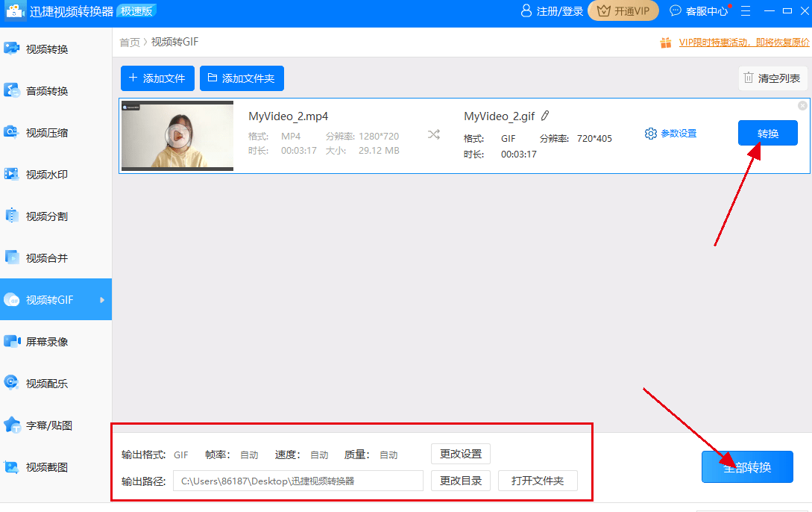Click the 屏幕录像 camera icon
The image size is (812, 512).
(12, 342)
